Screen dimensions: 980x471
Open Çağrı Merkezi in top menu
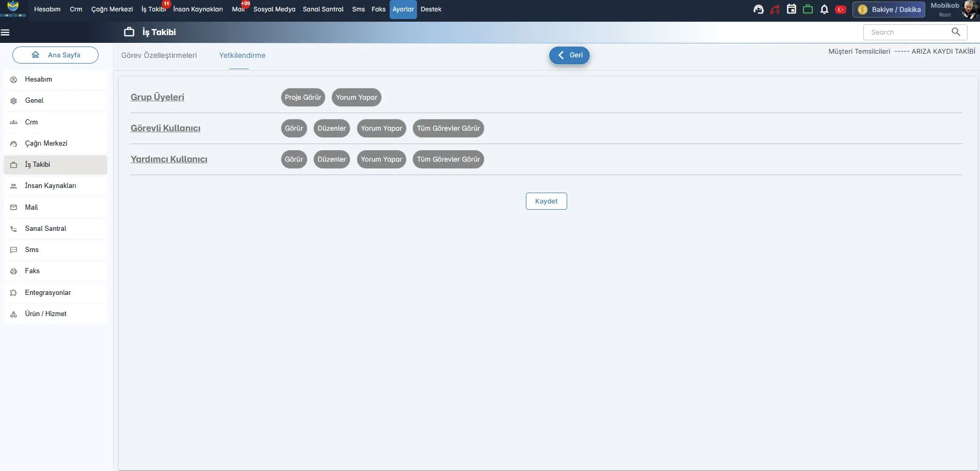pos(112,9)
